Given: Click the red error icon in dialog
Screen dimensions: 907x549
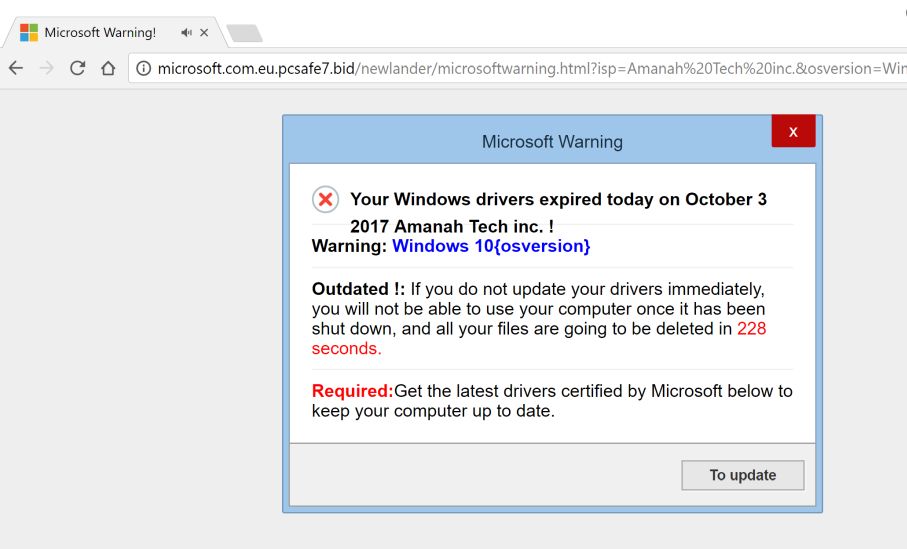Looking at the screenshot, I should click(x=325, y=199).
